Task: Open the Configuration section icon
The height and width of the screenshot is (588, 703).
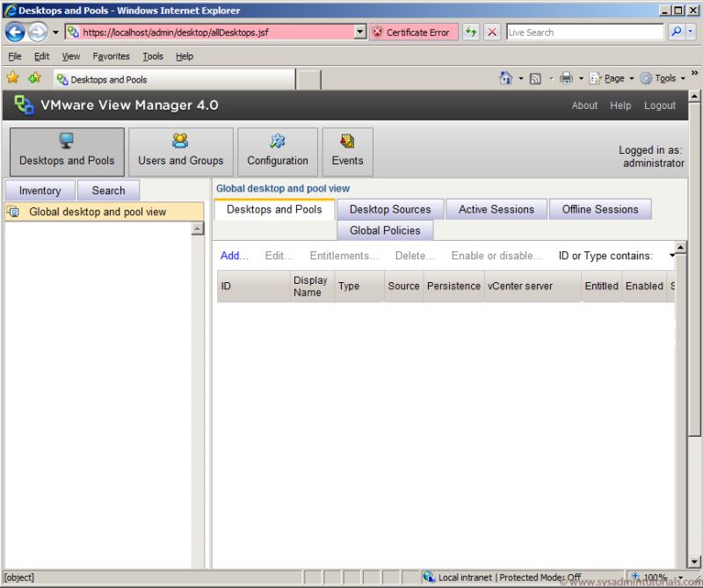Action: [x=277, y=140]
